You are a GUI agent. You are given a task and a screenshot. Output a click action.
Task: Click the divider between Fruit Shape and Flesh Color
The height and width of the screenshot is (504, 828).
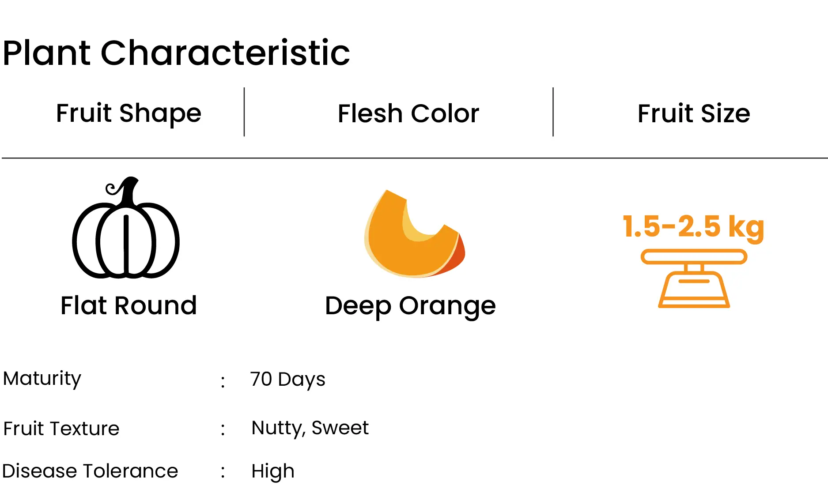point(244,112)
